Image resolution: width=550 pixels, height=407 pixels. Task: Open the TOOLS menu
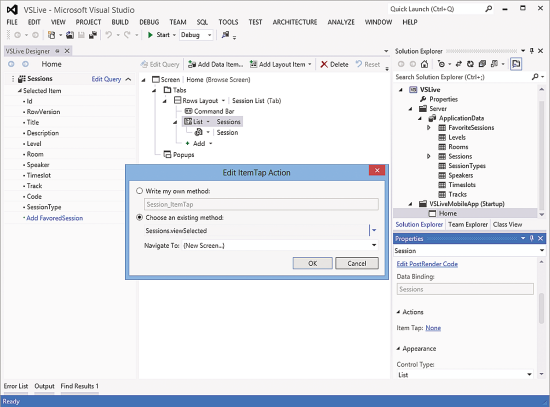pyautogui.click(x=228, y=22)
